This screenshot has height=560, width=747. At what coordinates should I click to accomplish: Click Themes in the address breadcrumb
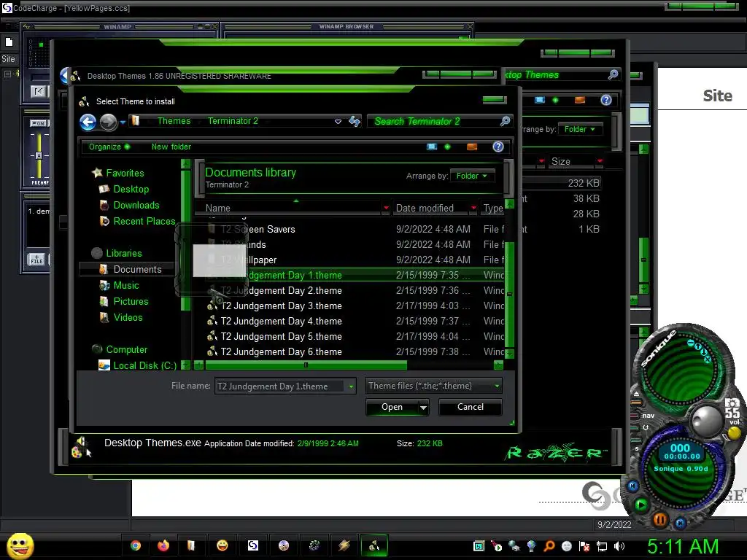pos(174,121)
